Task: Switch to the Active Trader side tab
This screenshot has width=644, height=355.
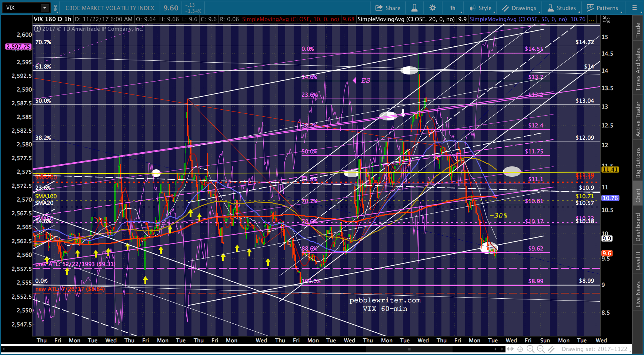Action: [638, 119]
